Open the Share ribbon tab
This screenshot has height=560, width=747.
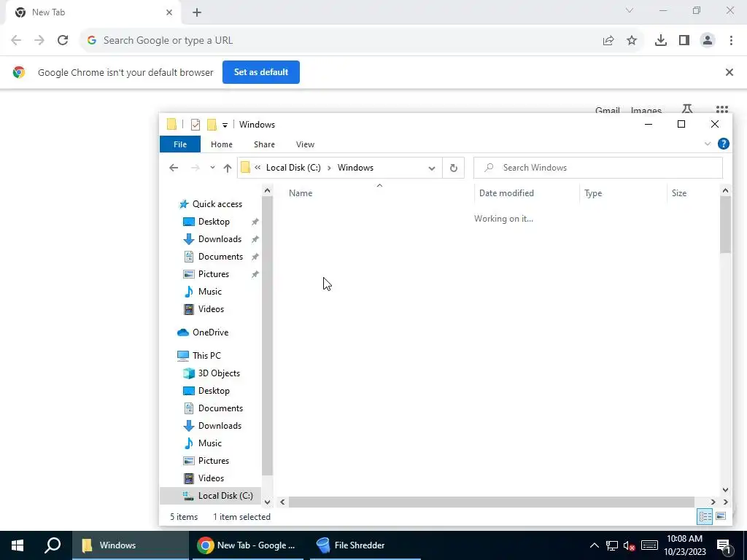tap(264, 144)
